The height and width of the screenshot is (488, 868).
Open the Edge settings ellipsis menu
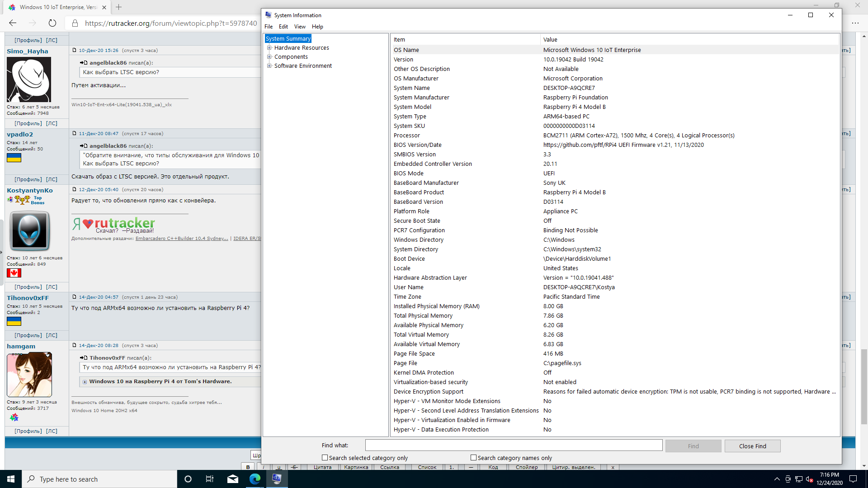[x=855, y=23]
